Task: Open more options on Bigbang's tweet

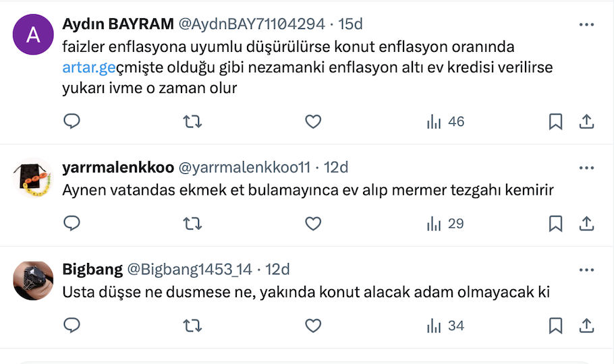Action: (x=586, y=270)
